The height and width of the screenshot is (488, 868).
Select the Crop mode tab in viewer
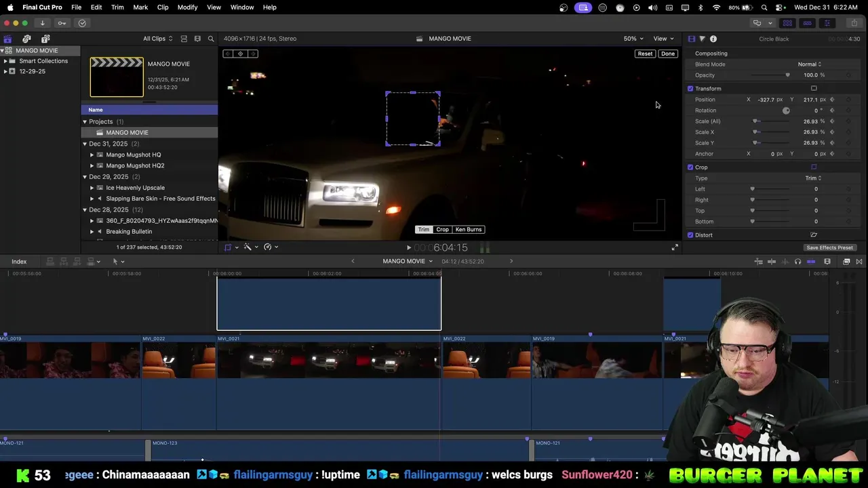tap(442, 229)
